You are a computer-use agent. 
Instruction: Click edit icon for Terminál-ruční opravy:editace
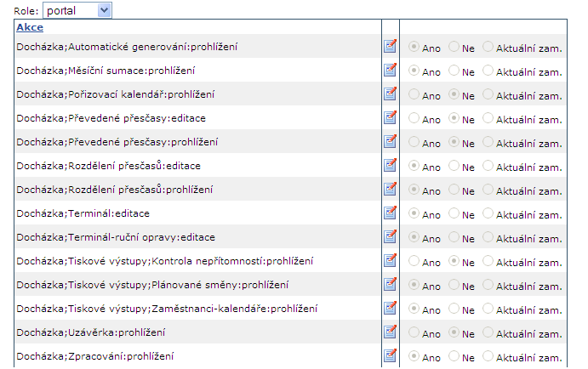[x=390, y=236]
